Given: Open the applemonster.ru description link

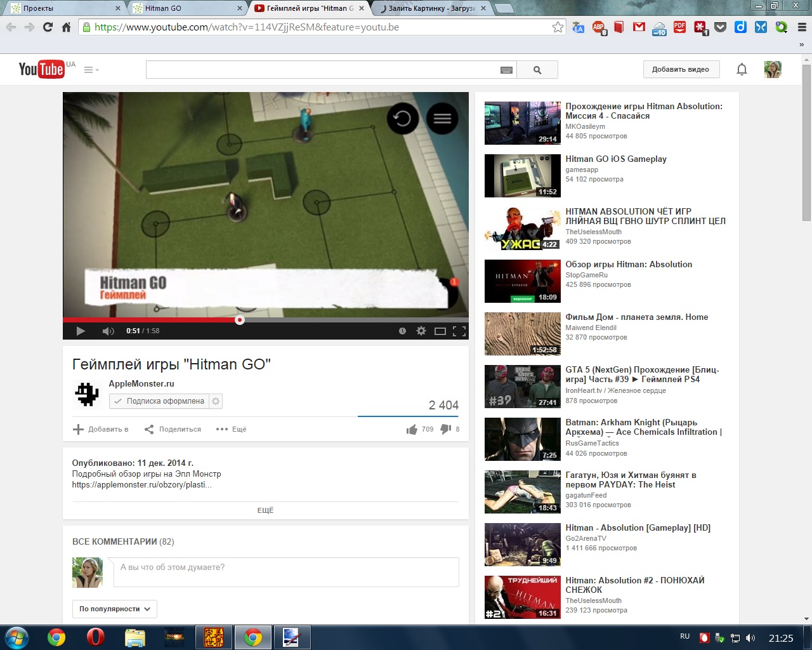Looking at the screenshot, I should coord(141,485).
